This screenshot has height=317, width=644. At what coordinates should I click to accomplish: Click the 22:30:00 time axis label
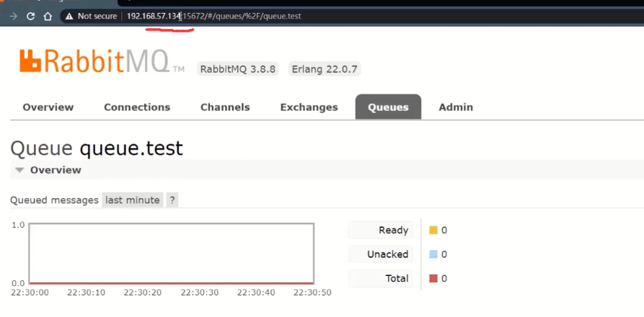30,293
